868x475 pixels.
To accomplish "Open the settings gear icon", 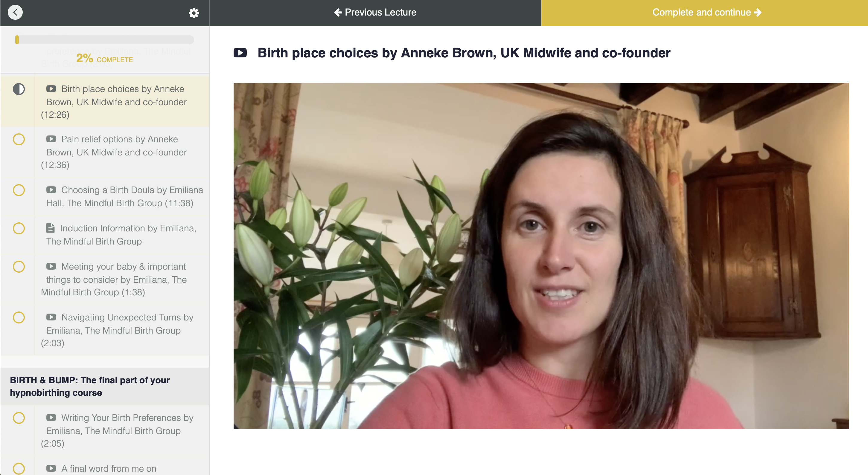I will pyautogui.click(x=194, y=13).
